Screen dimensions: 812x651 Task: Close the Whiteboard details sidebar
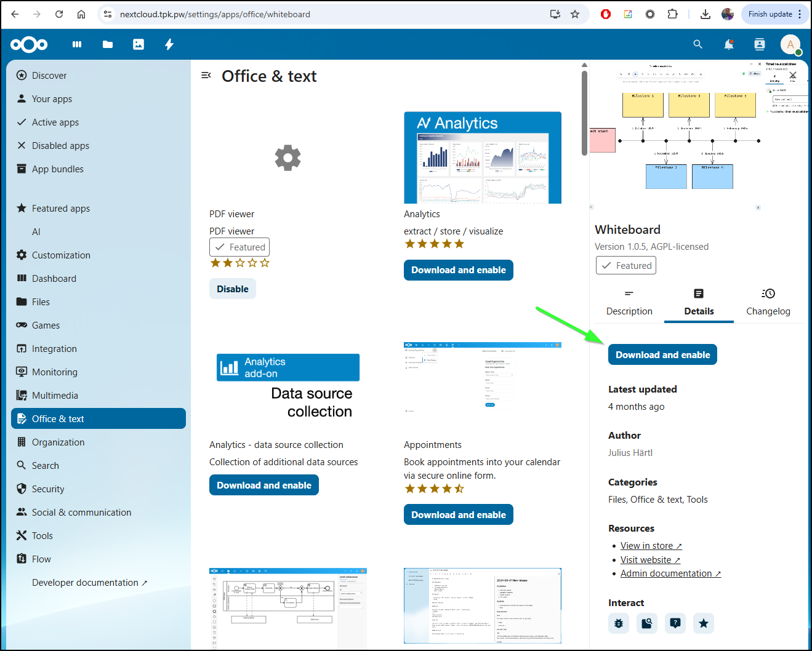(793, 76)
